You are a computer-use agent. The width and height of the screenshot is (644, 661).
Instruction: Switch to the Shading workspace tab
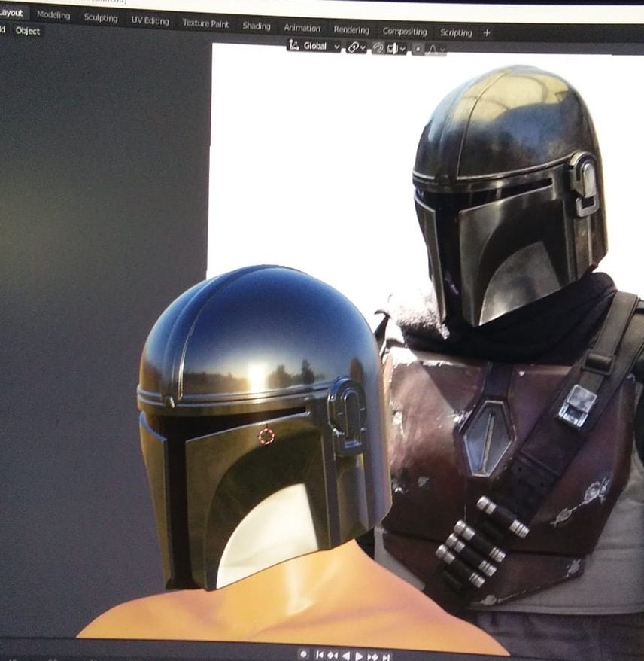(x=257, y=26)
